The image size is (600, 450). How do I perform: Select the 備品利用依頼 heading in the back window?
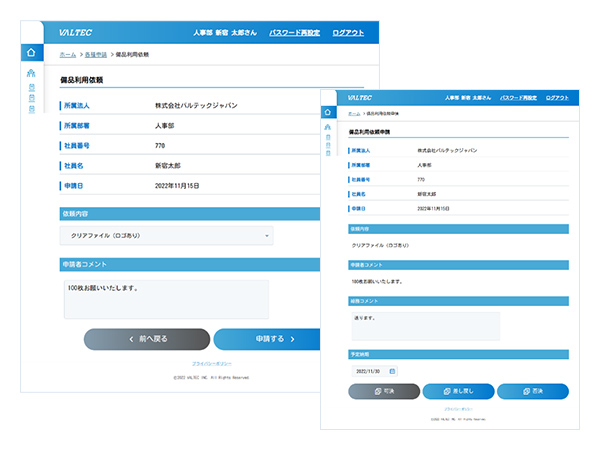point(82,80)
